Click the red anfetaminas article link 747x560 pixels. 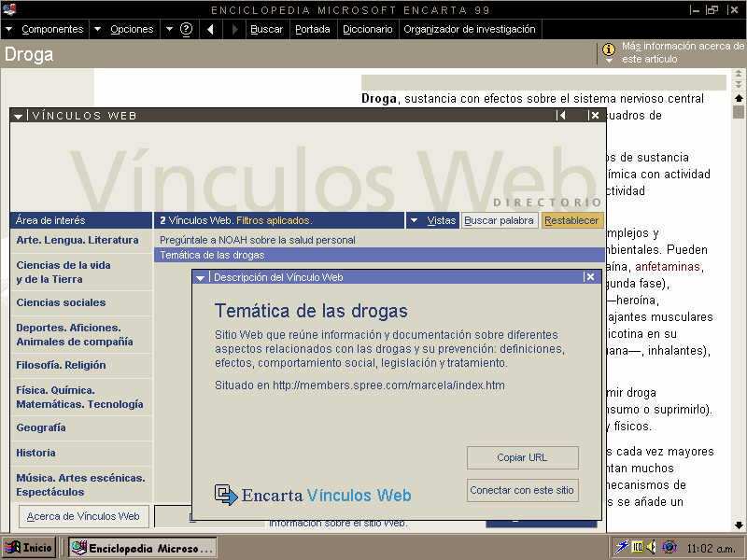[x=669, y=267]
